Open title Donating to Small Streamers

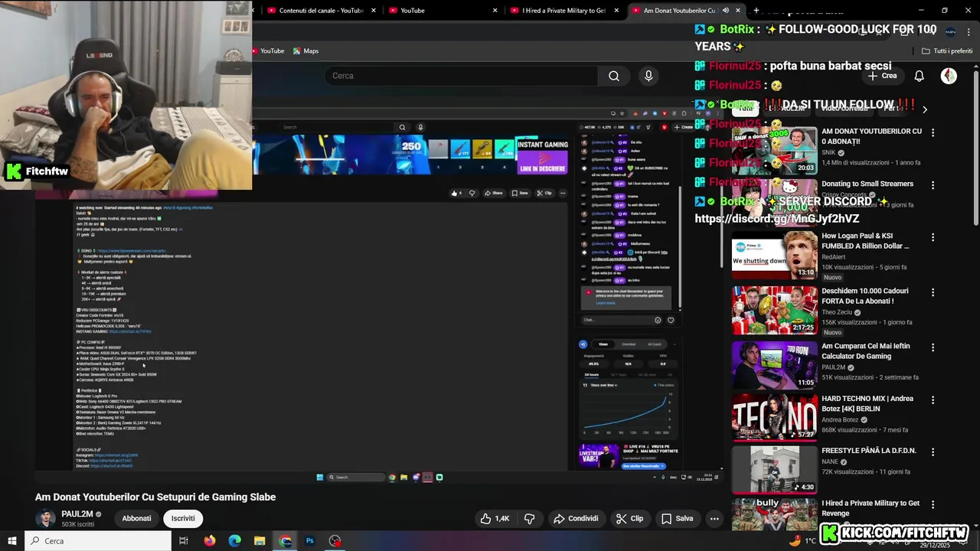867,184
